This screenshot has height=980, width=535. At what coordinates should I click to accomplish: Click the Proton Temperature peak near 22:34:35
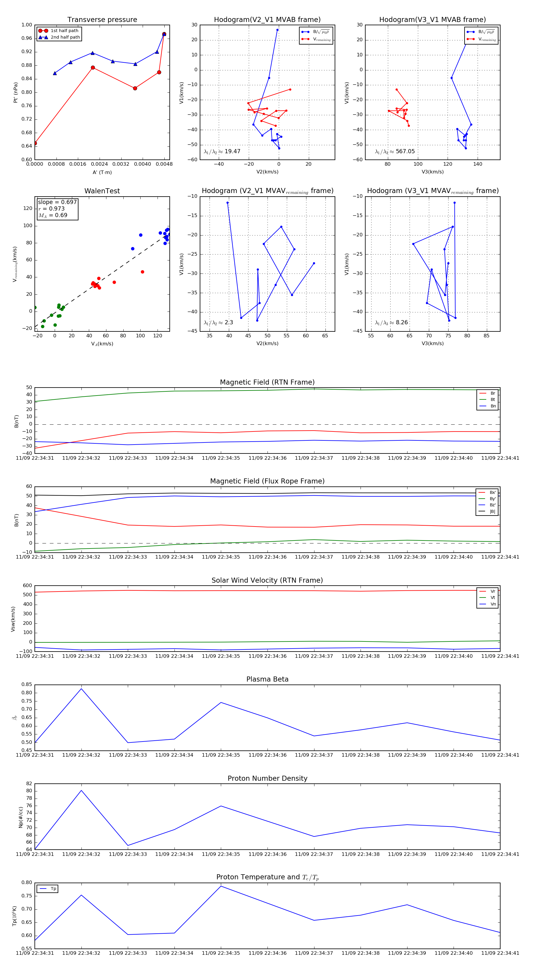coord(221,886)
